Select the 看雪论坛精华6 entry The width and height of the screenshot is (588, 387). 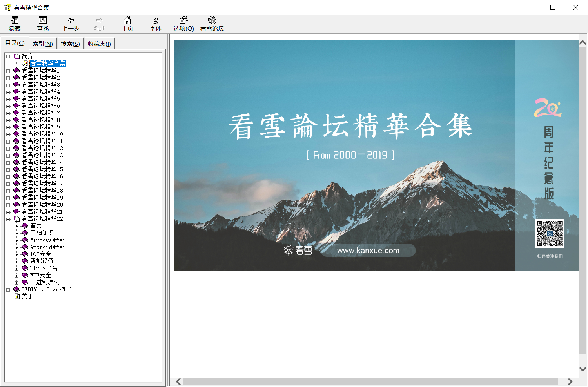pos(41,106)
